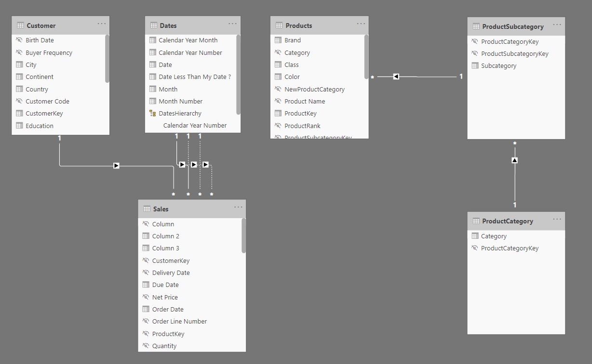The height and width of the screenshot is (364, 592).
Task: Click the column icon beside ProductCategory's Category
Action: (475, 236)
